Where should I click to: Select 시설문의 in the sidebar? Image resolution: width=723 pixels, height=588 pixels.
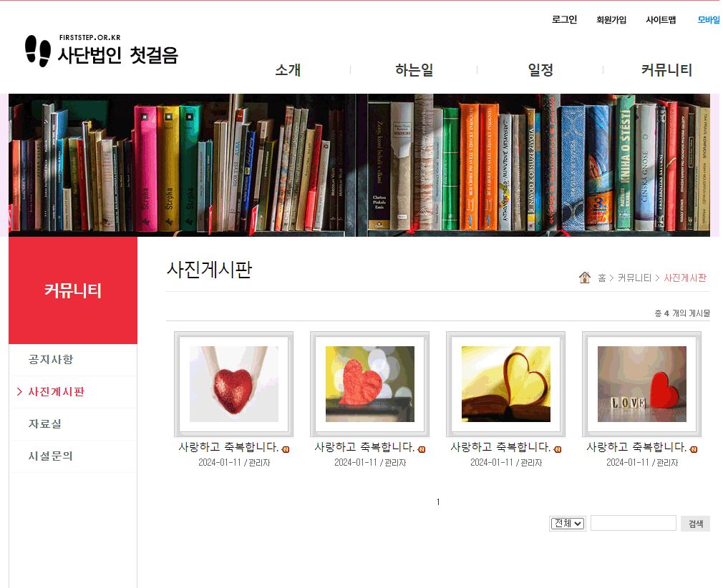51,456
